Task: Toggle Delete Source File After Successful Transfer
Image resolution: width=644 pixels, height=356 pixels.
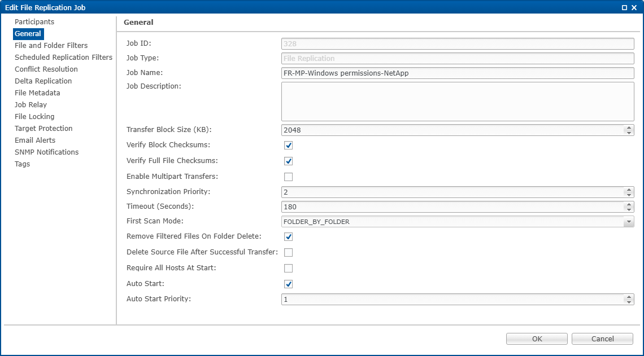Action: pos(288,252)
